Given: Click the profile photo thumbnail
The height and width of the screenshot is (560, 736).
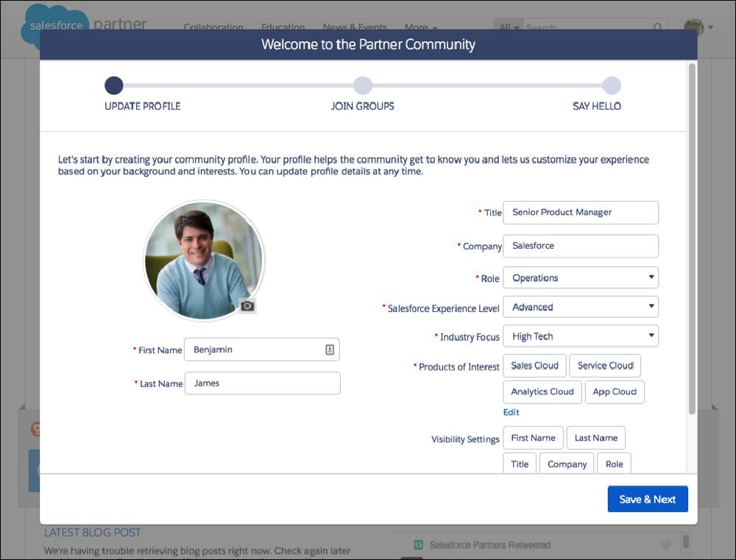Looking at the screenshot, I should [x=204, y=260].
